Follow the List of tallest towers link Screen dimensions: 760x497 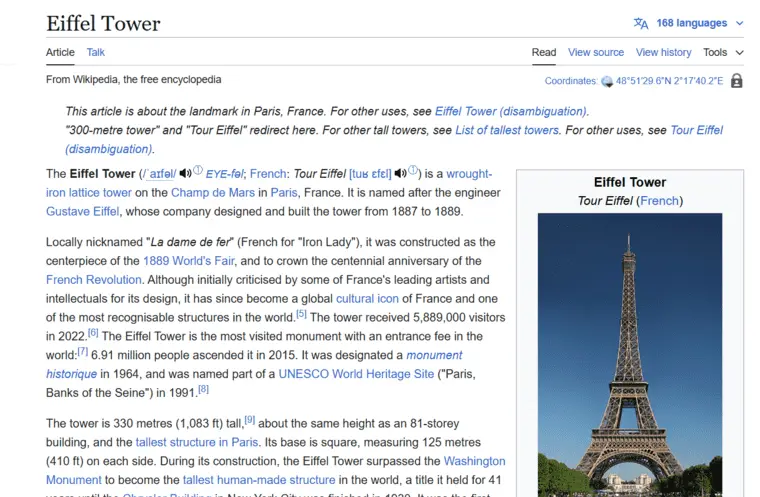click(x=507, y=130)
